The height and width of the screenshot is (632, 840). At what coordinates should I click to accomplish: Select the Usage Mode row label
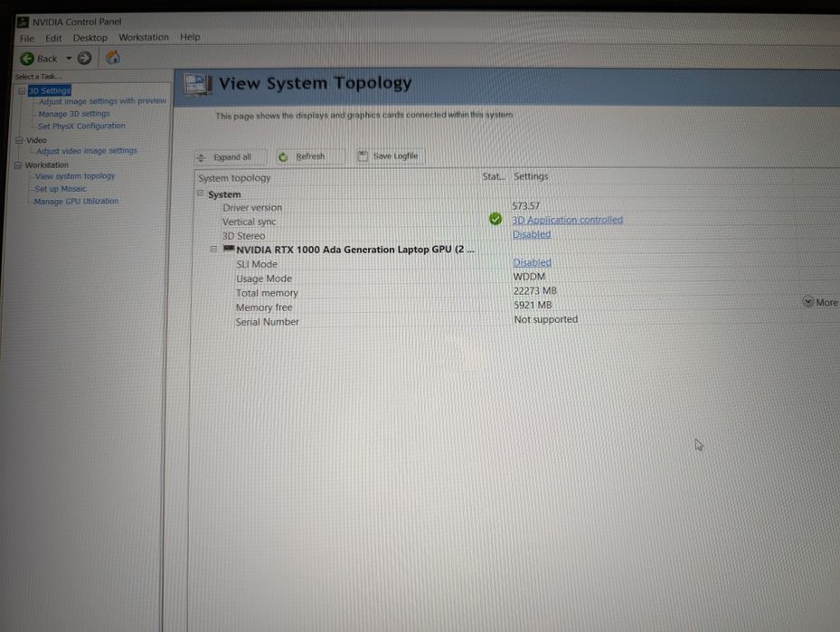(264, 278)
